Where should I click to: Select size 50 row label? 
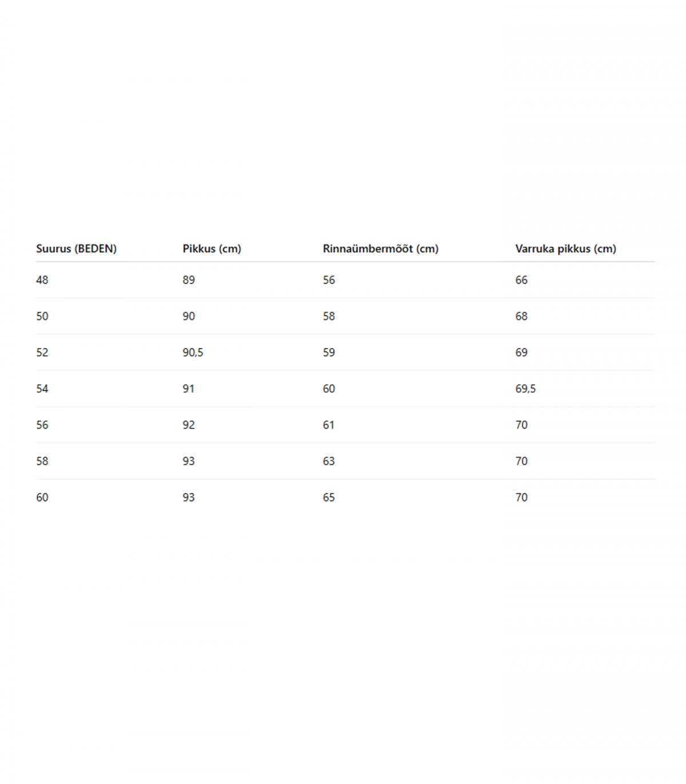pos(42,316)
